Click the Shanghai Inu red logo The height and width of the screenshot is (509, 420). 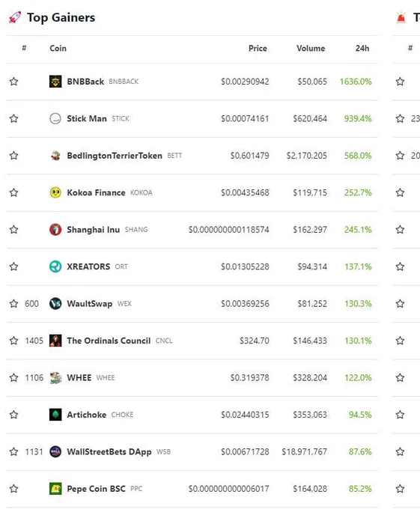[x=55, y=230]
